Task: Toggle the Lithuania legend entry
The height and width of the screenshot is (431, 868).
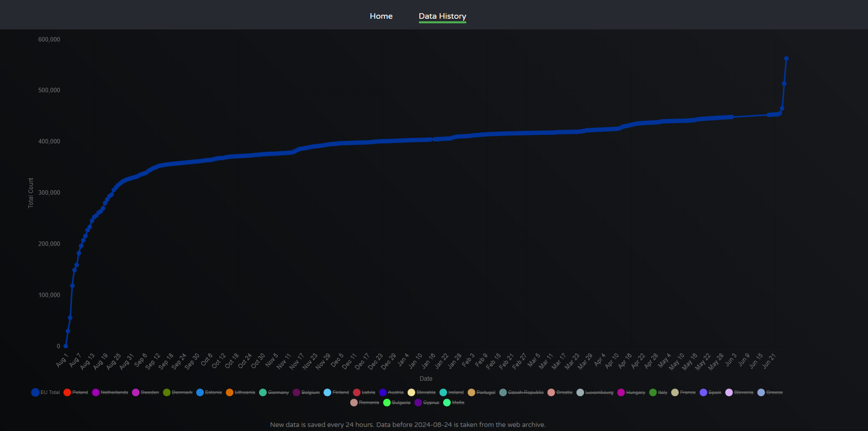Action: coord(240,392)
